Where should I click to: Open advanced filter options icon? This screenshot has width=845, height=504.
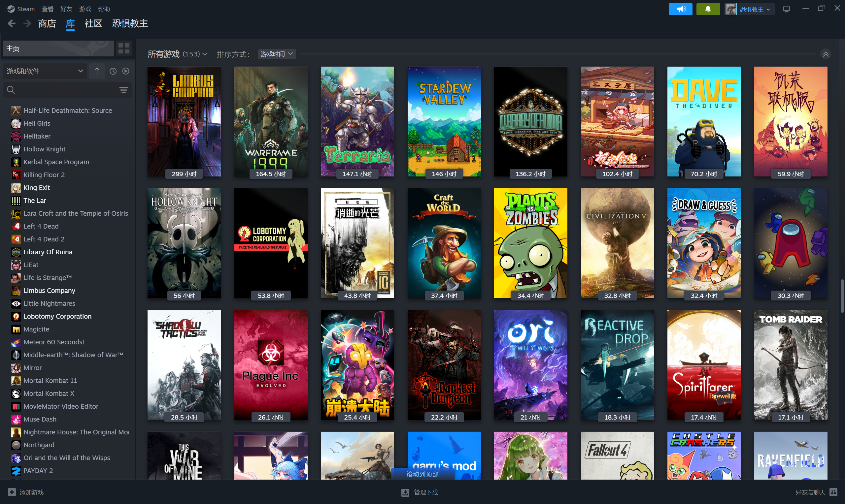123,90
